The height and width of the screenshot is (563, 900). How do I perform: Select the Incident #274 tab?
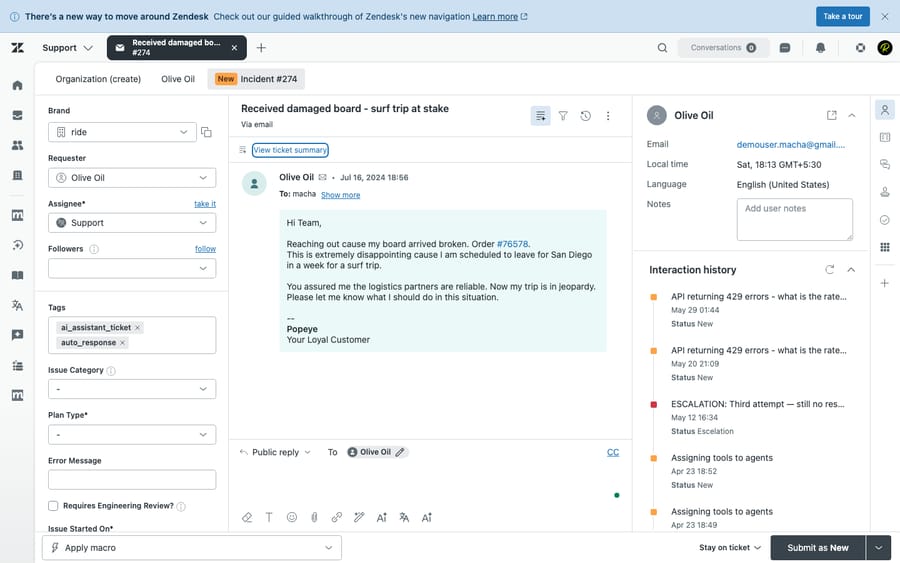point(256,79)
